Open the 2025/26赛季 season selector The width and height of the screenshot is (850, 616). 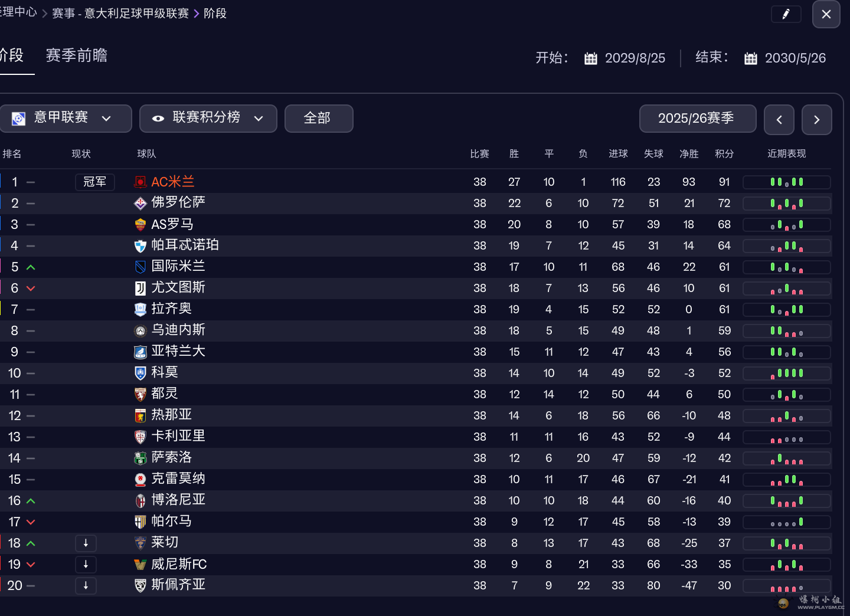tap(697, 119)
